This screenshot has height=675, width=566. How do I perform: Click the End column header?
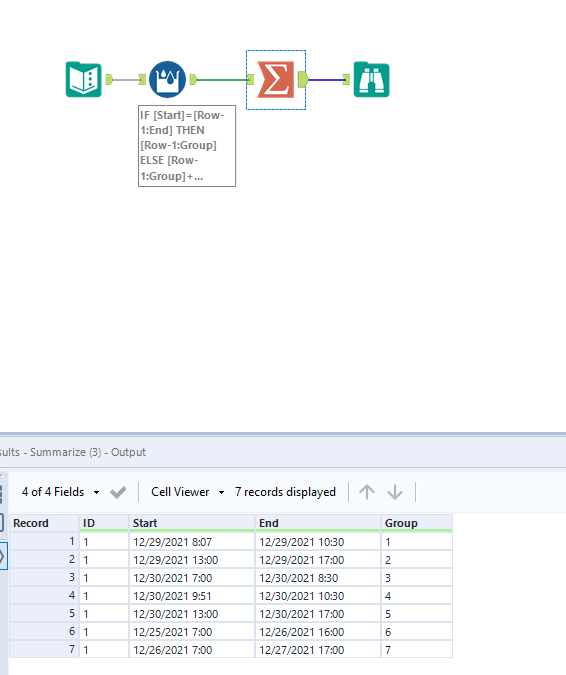(318, 523)
